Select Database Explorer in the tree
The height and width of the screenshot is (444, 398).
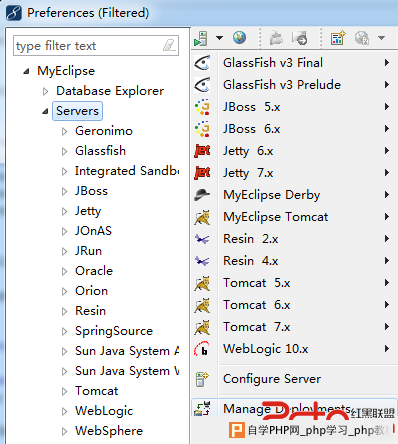point(110,91)
